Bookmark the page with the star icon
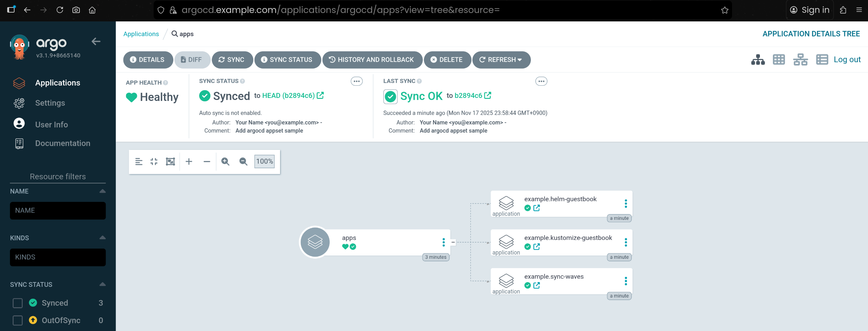Viewport: 868px width, 331px height. (x=725, y=10)
